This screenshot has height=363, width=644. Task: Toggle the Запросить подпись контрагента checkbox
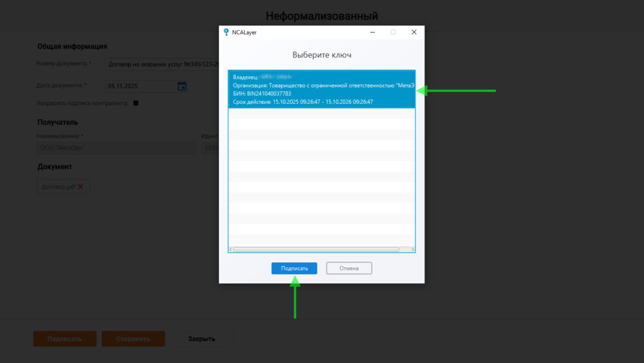tap(136, 103)
